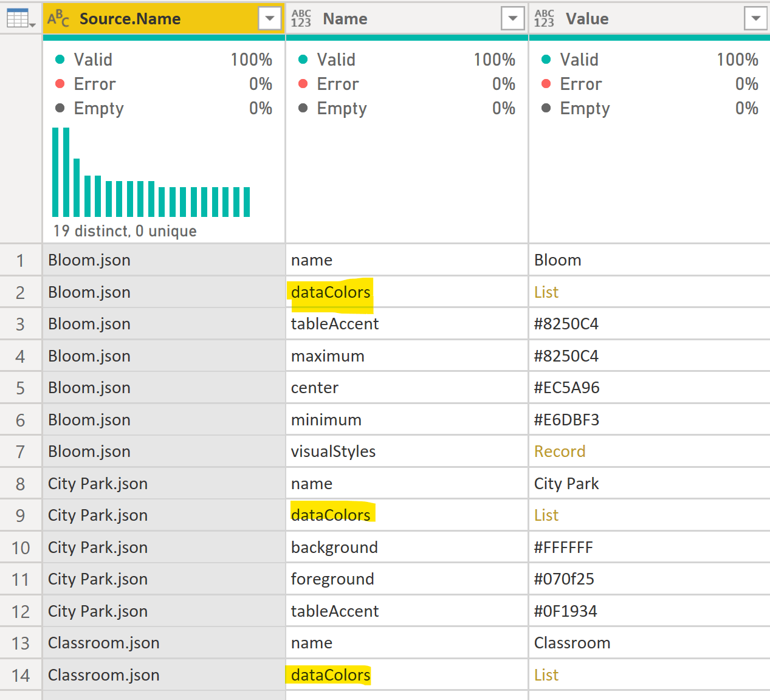Viewport: 770px width, 700px height.
Task: Select the Source.Name column header
Action: pyautogui.click(x=164, y=19)
